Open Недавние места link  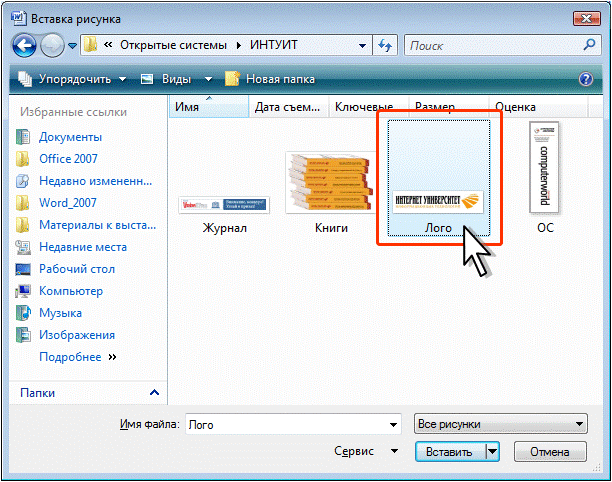[83, 247]
